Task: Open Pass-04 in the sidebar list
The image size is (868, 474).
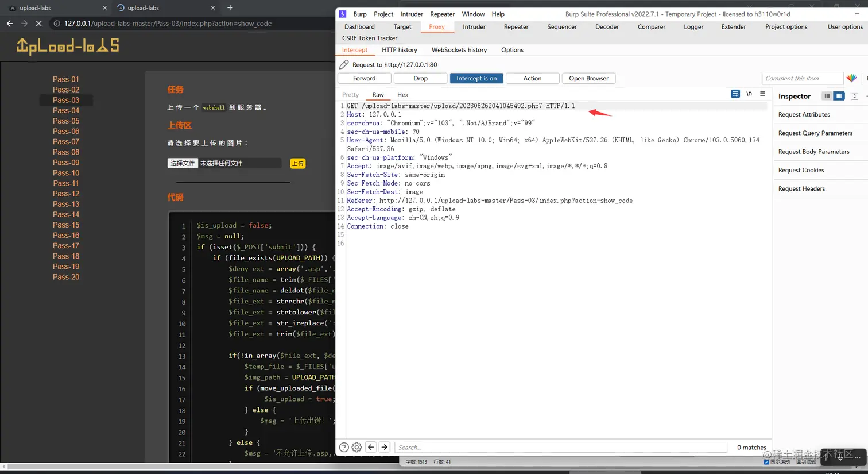Action: point(66,110)
